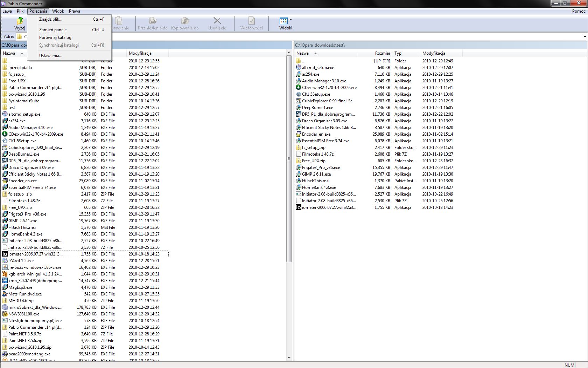This screenshot has height=368, width=588.
Task: Click parent folder (..) icon in right panel
Action: 299,61
